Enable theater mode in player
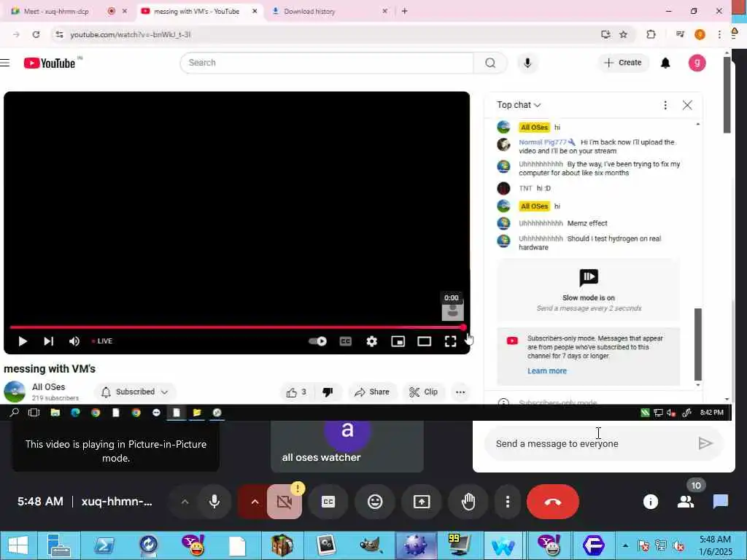 pos(424,341)
